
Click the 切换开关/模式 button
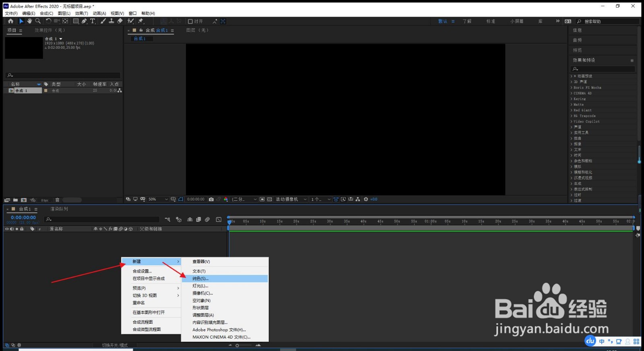(x=115, y=345)
